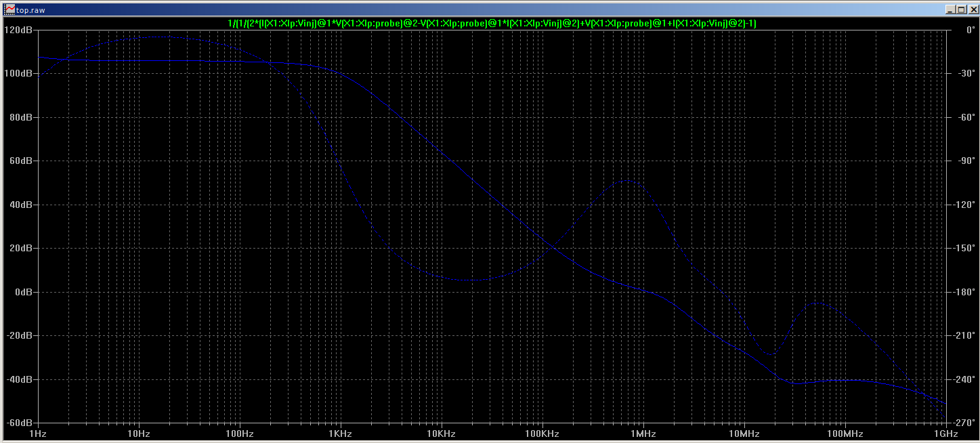Viewport: 980px width, 443px height.
Task: Click the 100MHz frequency axis label
Action: (845, 434)
